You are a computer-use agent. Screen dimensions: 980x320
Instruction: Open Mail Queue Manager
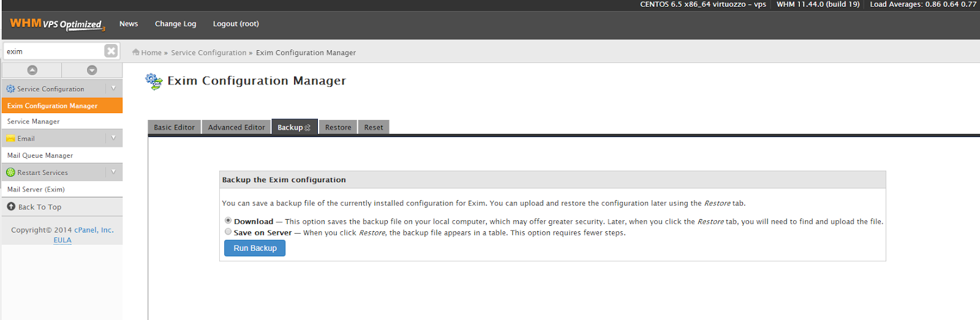pyautogui.click(x=62, y=155)
